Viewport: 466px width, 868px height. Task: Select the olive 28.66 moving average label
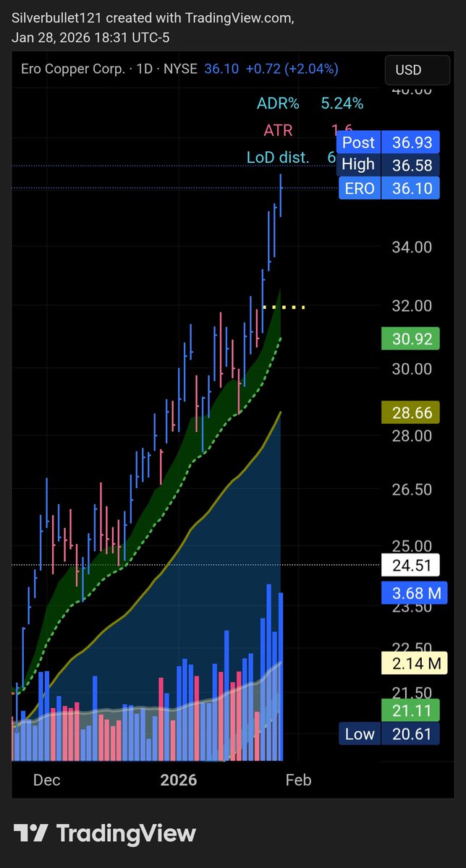coord(411,413)
